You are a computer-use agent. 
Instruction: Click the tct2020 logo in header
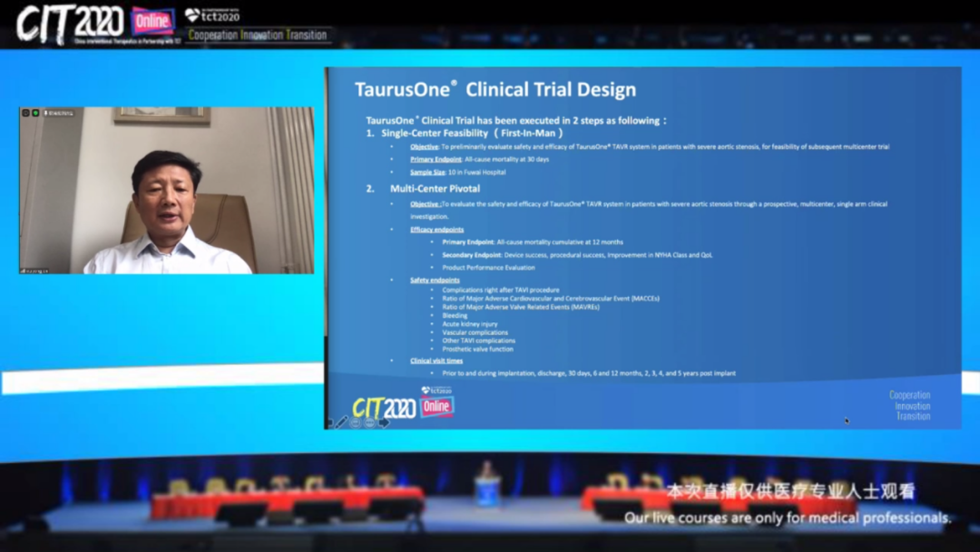212,15
